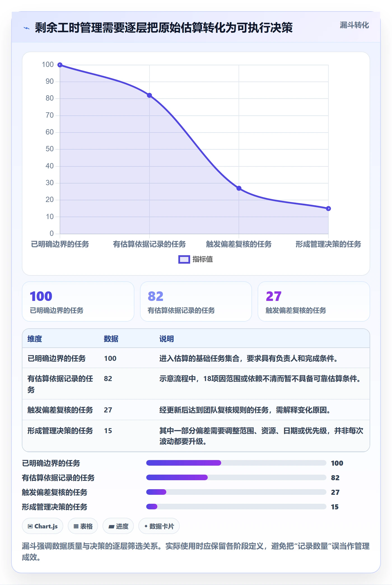Click the value 15 in the table

pos(108,431)
